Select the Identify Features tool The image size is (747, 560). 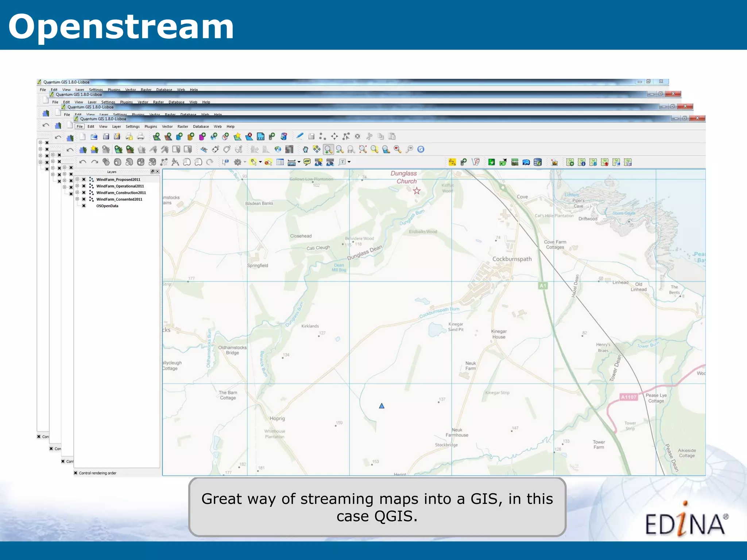tap(225, 162)
